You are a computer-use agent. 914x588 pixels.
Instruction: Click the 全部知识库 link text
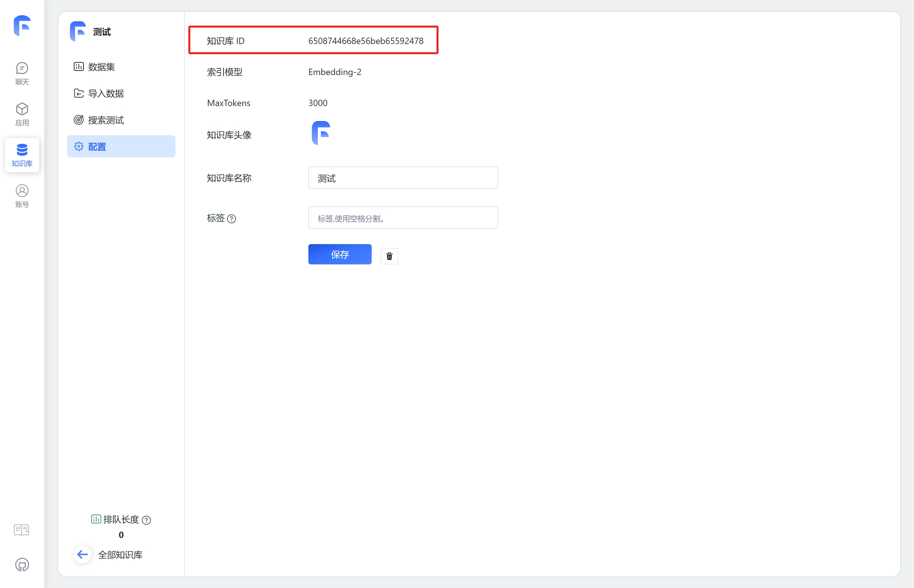(x=120, y=555)
